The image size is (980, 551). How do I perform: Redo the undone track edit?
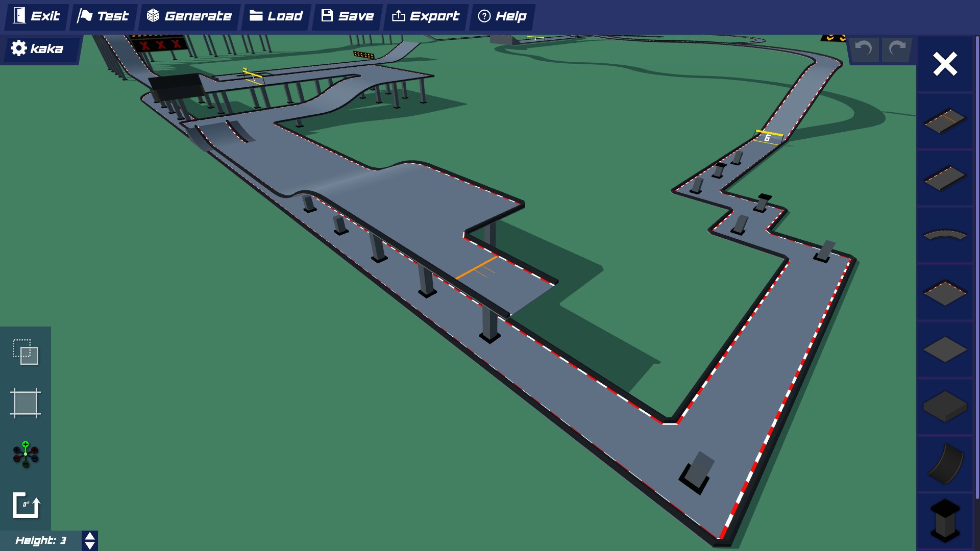pos(896,49)
